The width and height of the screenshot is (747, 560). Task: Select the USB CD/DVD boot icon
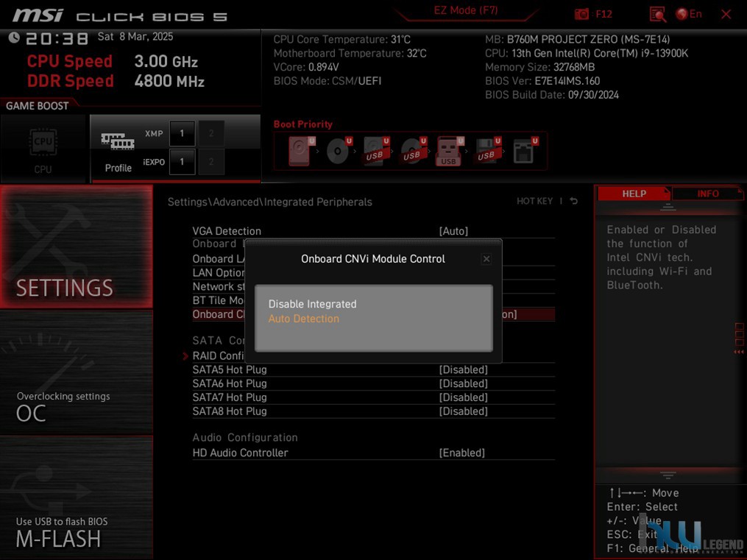point(414,150)
